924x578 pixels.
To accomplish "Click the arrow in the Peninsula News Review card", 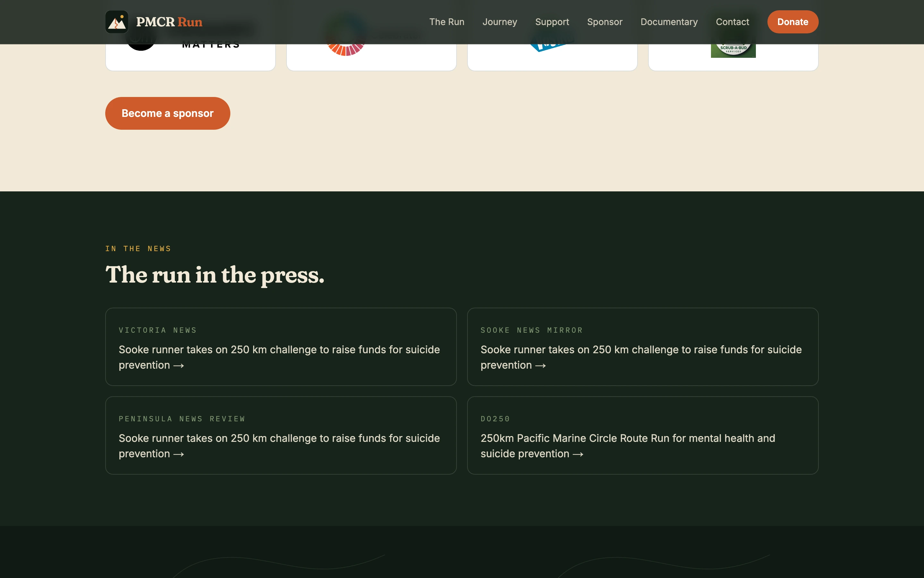I will pos(179,454).
